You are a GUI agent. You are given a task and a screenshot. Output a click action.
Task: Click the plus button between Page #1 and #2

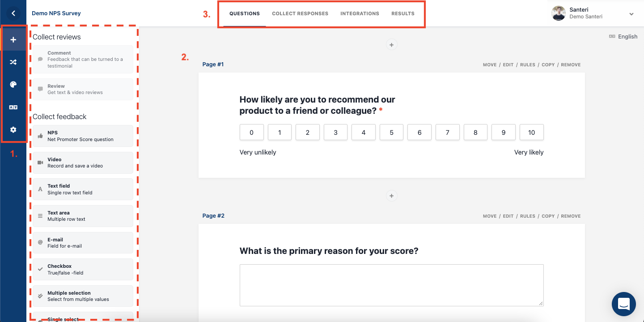[391, 196]
